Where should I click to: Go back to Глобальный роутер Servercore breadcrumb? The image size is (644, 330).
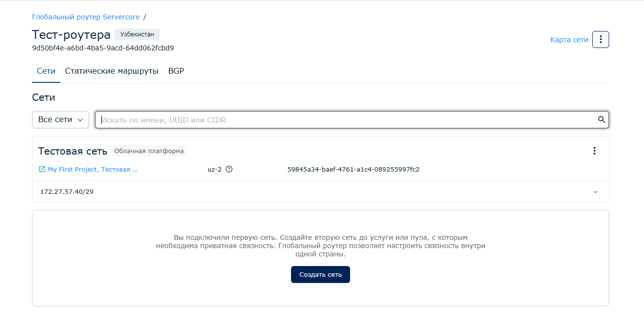pos(86,17)
